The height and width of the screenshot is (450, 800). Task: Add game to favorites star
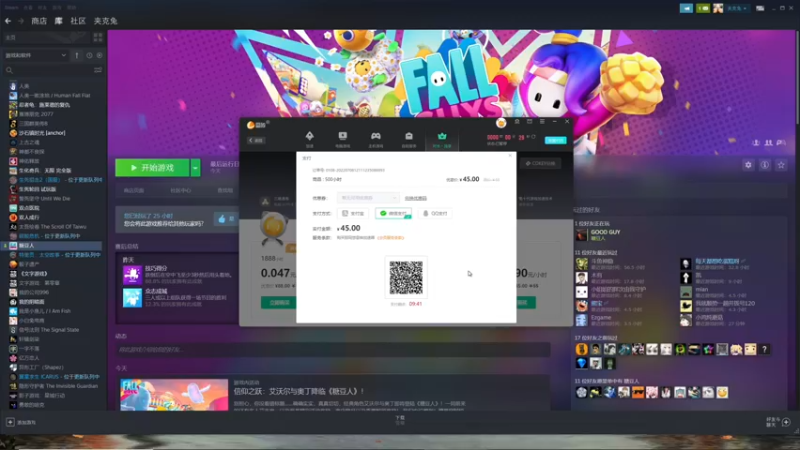click(x=781, y=165)
